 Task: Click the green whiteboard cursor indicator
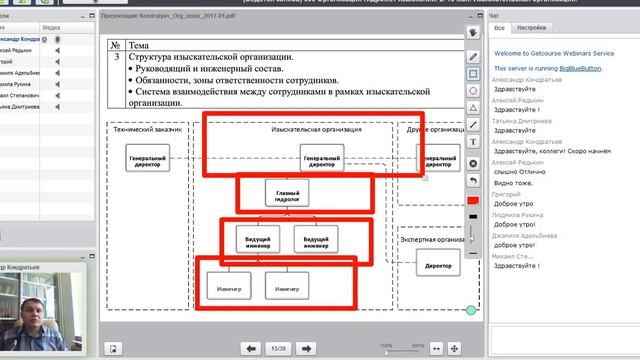(x=471, y=310)
